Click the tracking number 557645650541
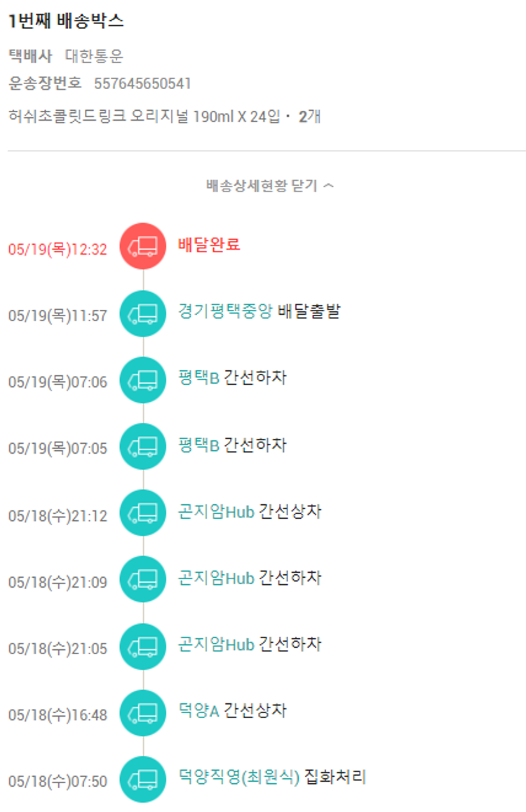 (x=142, y=84)
